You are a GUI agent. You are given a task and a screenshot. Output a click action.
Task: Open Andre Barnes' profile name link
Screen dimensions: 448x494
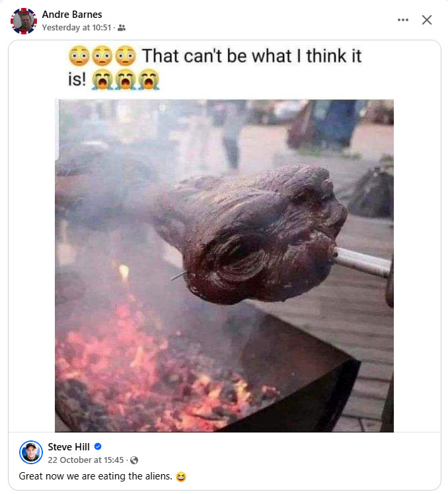click(72, 15)
